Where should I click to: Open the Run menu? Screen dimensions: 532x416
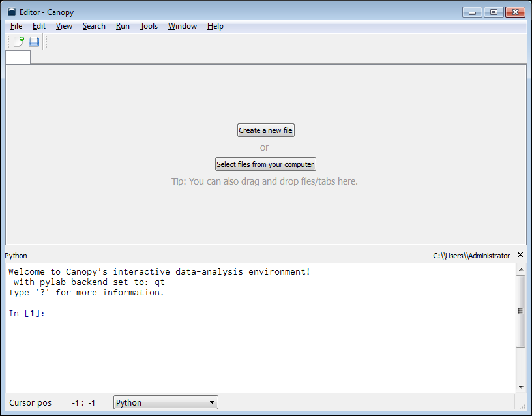123,26
